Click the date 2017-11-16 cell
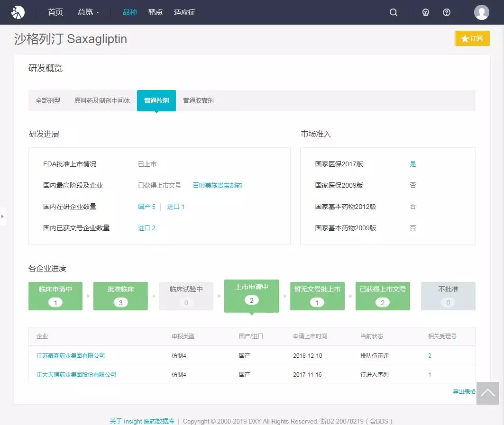Screen dimensions: 504x425 pyautogui.click(x=307, y=375)
